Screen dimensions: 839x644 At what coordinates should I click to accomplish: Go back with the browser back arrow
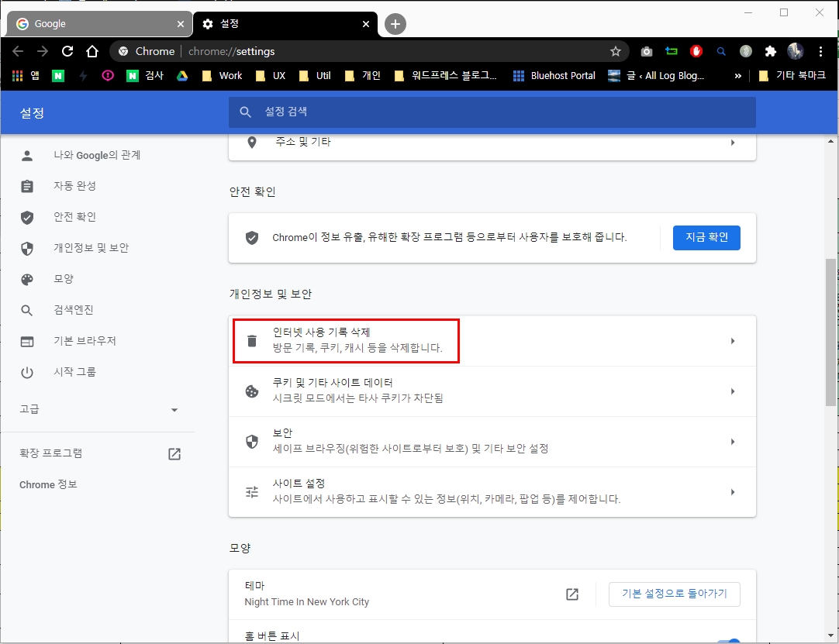pyautogui.click(x=18, y=51)
